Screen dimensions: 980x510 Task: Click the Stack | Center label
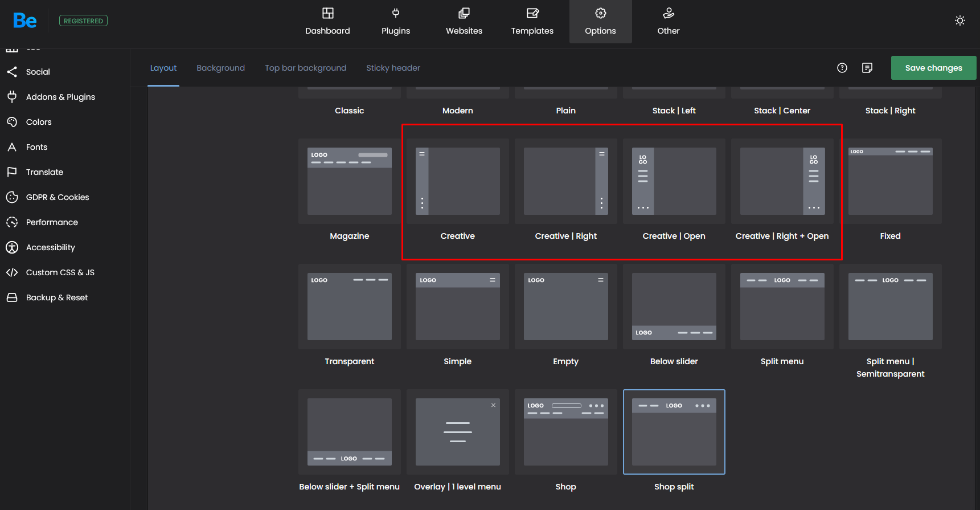point(782,111)
